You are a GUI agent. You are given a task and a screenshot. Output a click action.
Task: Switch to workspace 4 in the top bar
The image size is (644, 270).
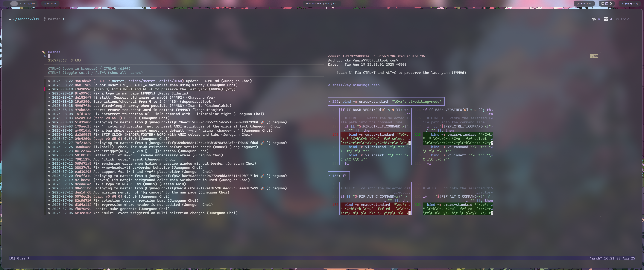click(x=20, y=4)
